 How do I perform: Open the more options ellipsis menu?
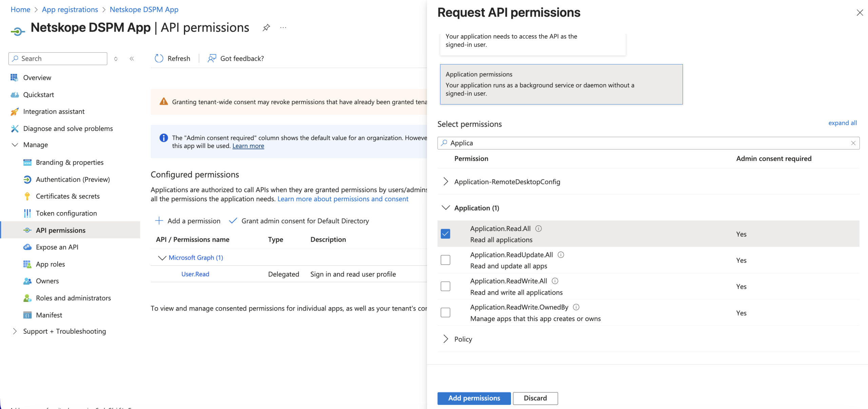tap(283, 27)
